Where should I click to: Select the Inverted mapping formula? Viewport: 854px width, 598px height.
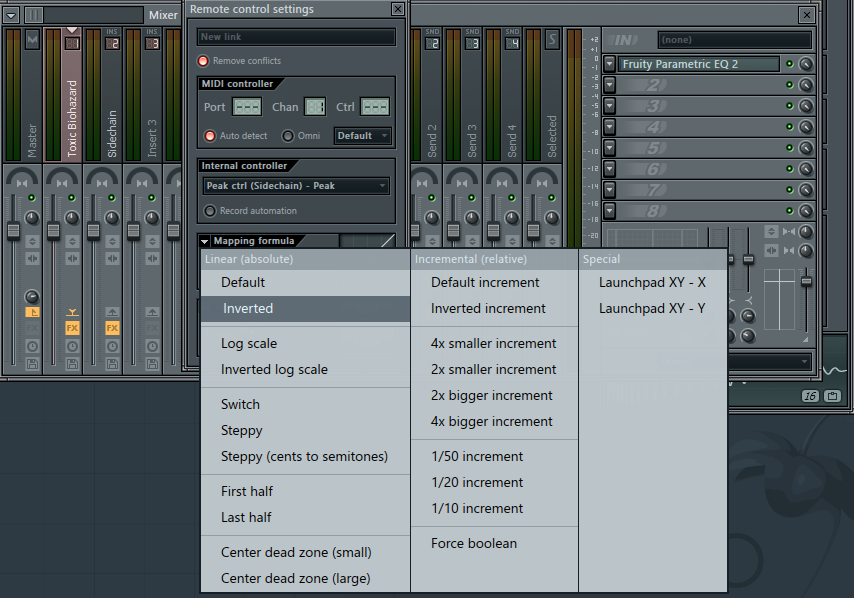[306, 308]
